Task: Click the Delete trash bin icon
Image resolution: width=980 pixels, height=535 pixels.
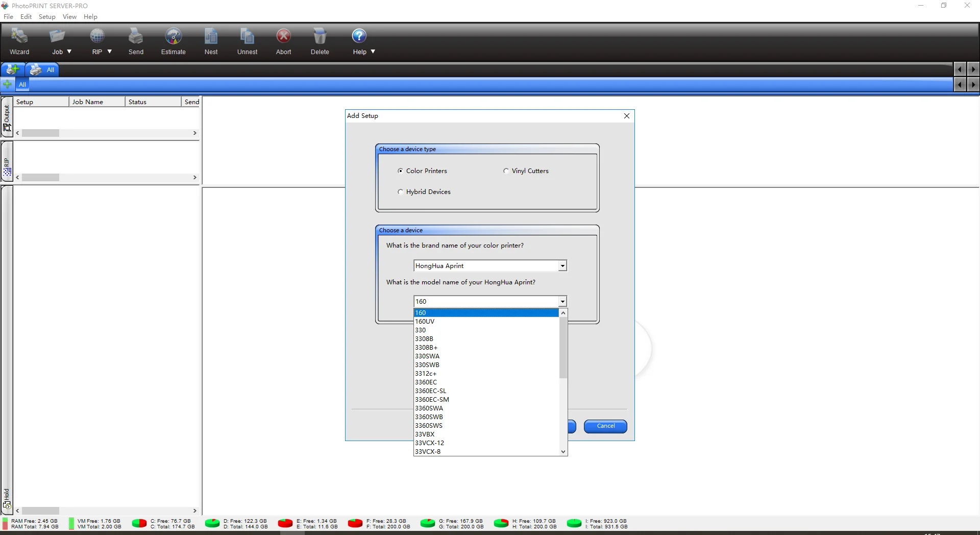Action: (x=320, y=36)
